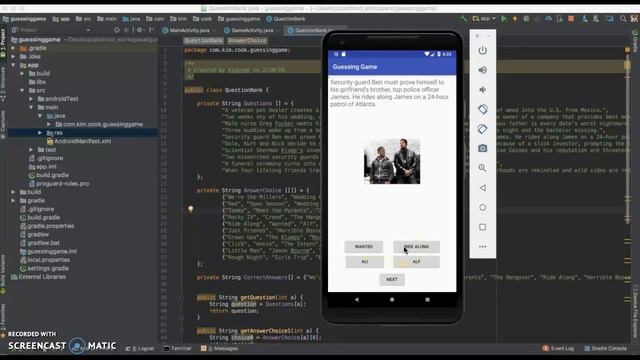Viewport: 640px width, 360px height.
Task: Click the emulator Power button
Action: (482, 50)
